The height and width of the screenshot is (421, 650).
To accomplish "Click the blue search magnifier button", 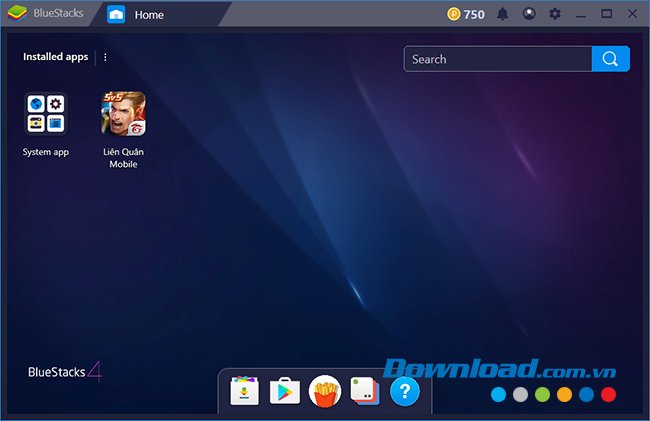I will point(611,59).
